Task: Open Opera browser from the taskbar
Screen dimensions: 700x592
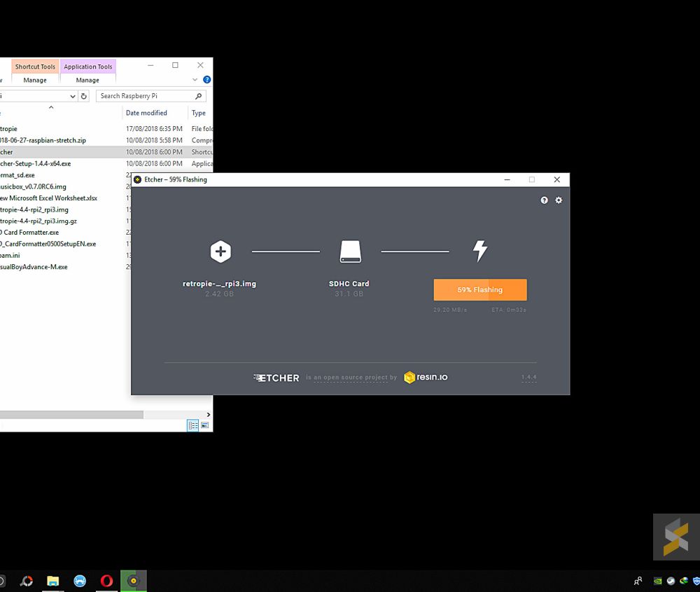Action: pyautogui.click(x=106, y=581)
